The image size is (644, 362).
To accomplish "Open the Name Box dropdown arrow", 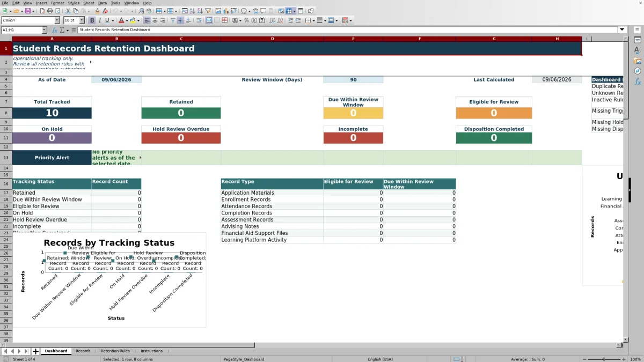I will (44, 30).
